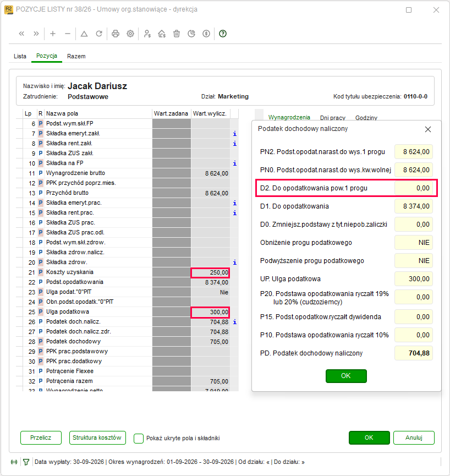Confirm with OK next to Anuluj

pyautogui.click(x=369, y=437)
